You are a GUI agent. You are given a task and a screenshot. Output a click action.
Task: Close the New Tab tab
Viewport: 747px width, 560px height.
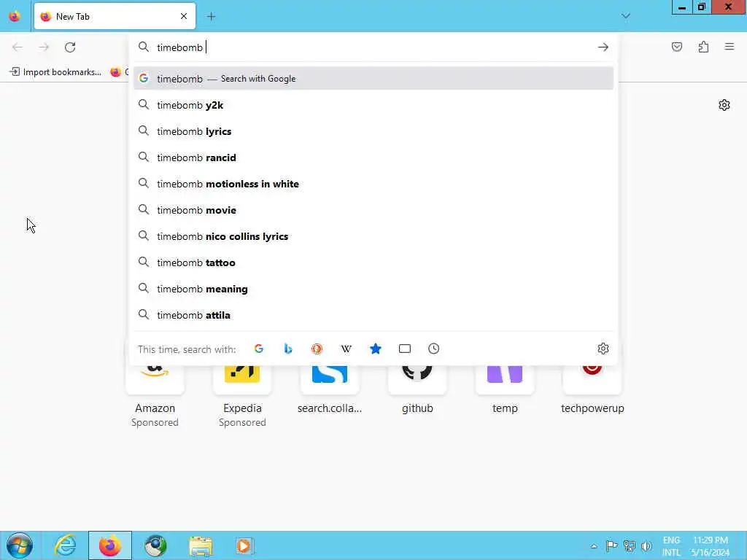184,16
